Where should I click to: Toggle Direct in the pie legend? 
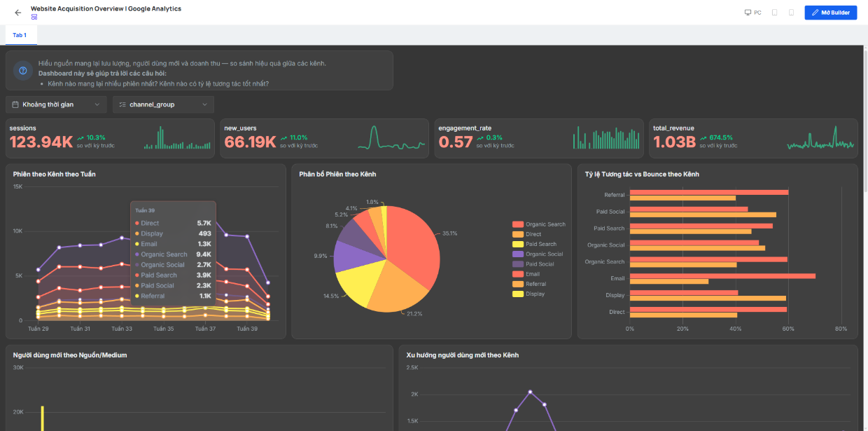(x=527, y=234)
